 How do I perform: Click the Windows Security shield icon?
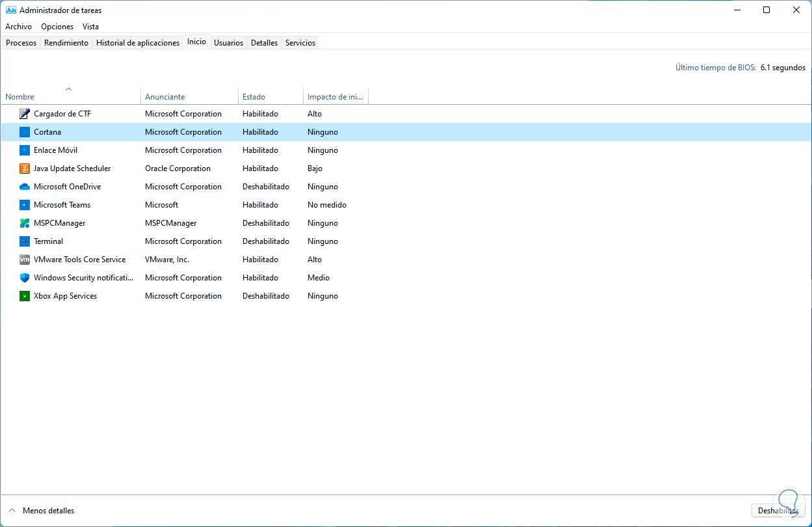[x=25, y=278]
